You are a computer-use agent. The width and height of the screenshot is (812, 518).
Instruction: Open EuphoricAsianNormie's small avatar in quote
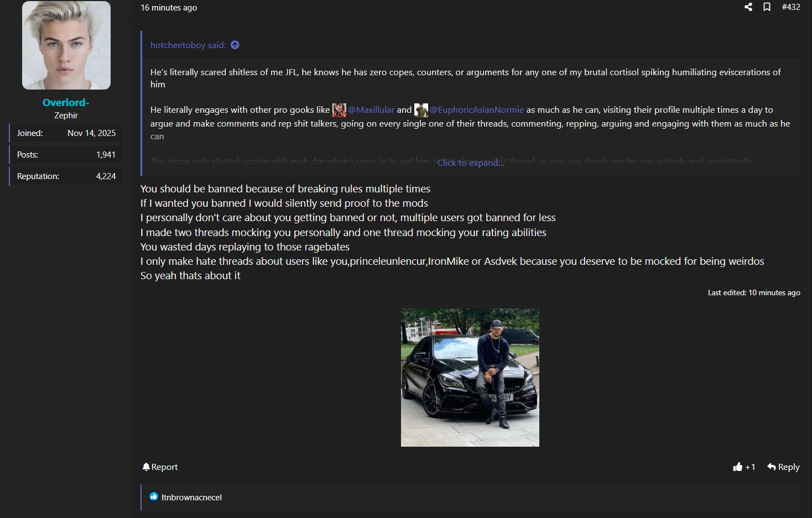[x=421, y=110]
